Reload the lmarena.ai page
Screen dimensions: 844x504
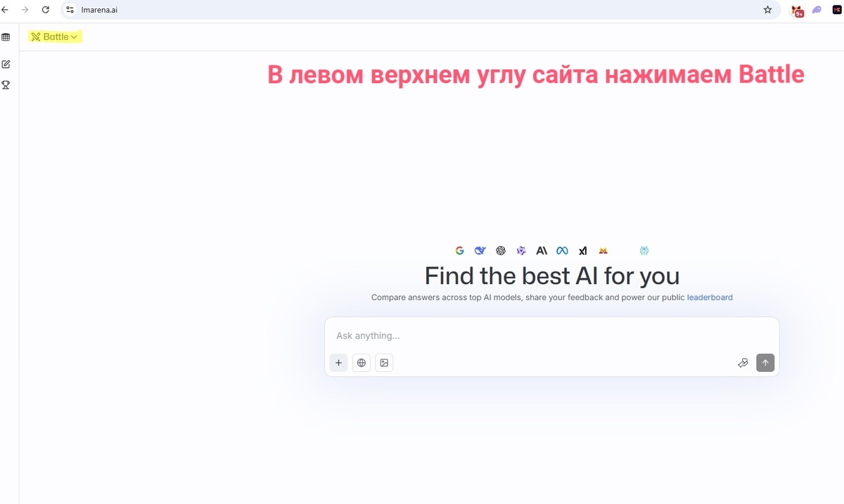click(46, 10)
